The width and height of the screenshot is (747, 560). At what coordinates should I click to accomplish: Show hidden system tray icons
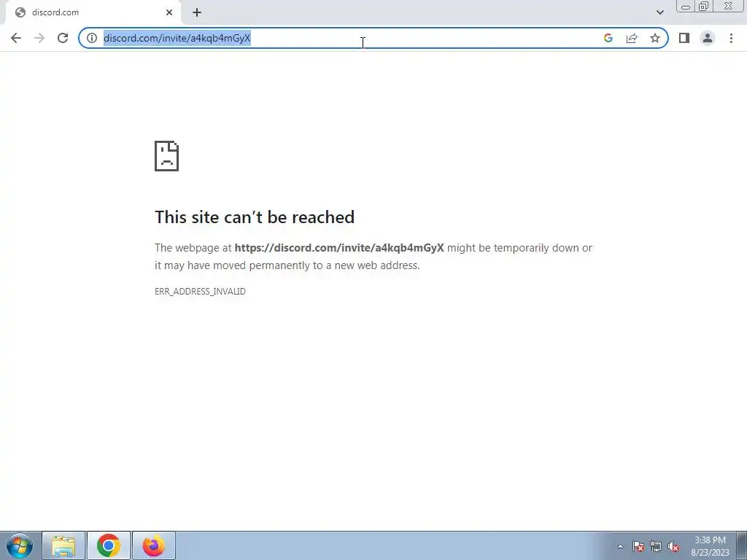click(x=620, y=546)
